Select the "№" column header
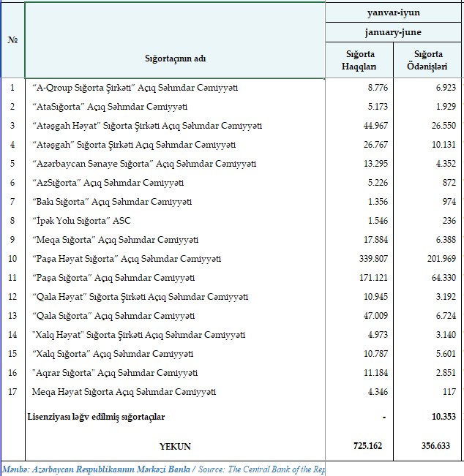 [12, 39]
